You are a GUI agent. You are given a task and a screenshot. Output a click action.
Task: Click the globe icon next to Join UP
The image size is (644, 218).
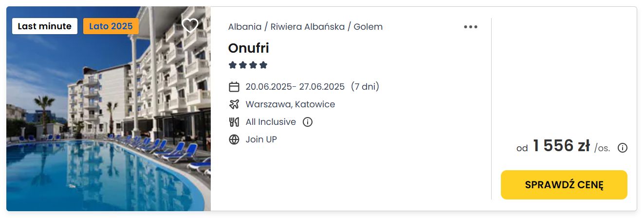coord(234,139)
